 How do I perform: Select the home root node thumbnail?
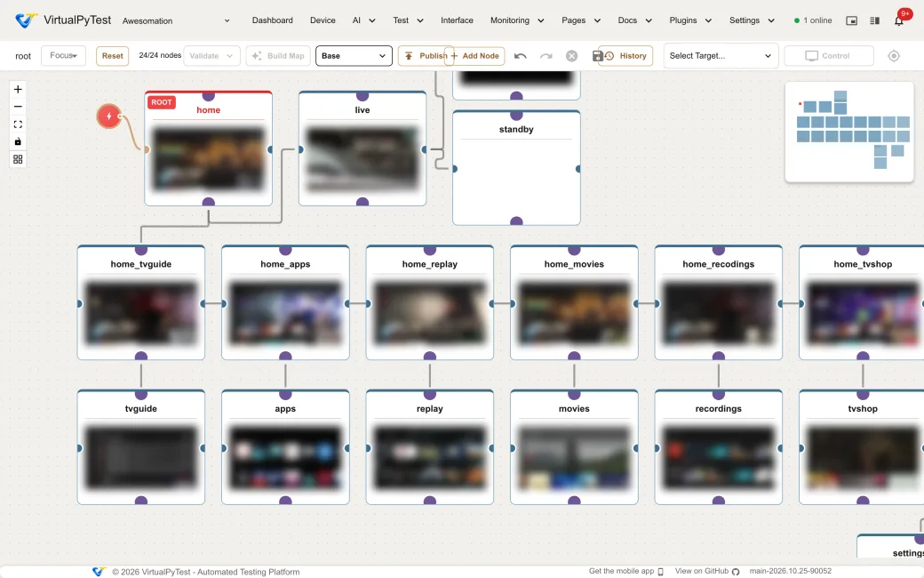click(x=208, y=159)
